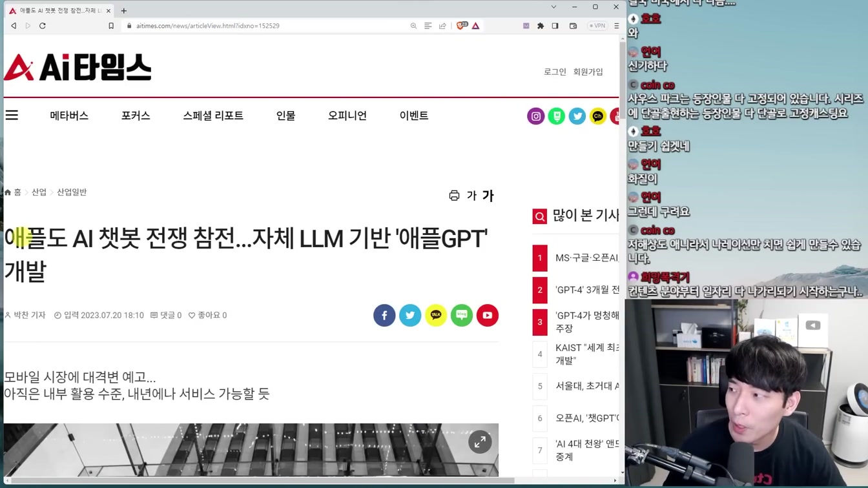868x488 pixels.
Task: Open the Brave Wallet icon
Action: 573,26
